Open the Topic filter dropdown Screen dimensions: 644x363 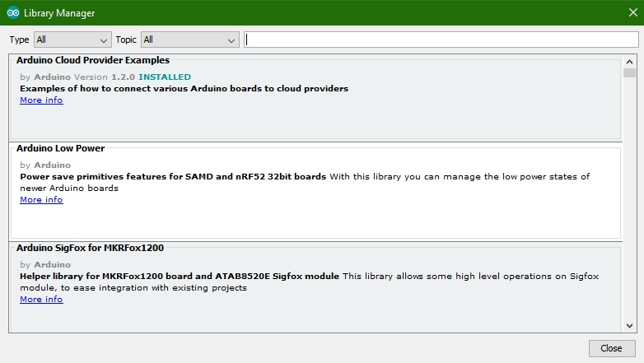click(x=189, y=40)
